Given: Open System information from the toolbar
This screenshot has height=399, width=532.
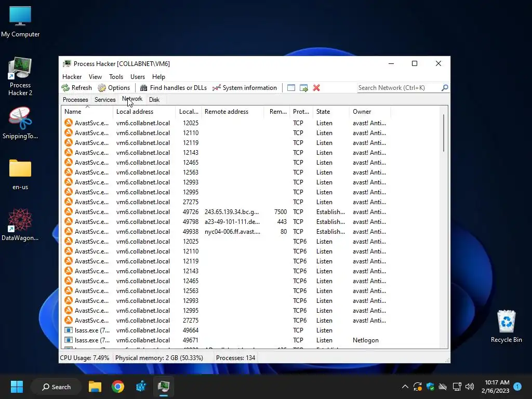Looking at the screenshot, I should click(x=245, y=88).
